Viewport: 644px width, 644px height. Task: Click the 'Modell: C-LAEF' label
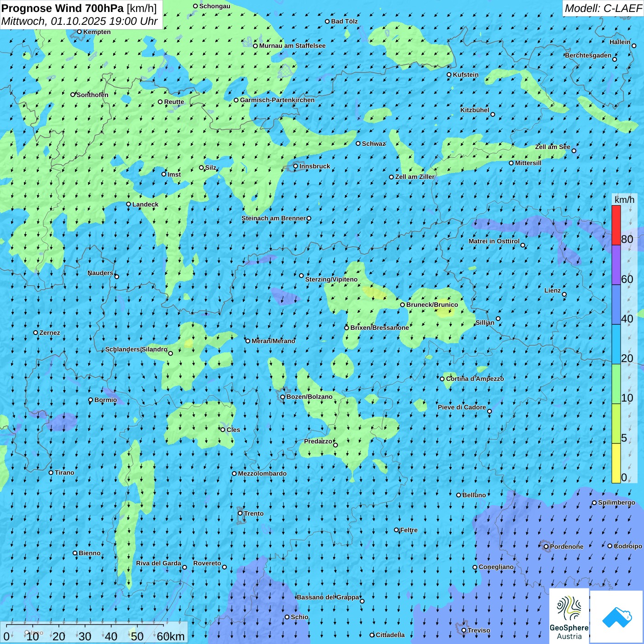pyautogui.click(x=603, y=8)
